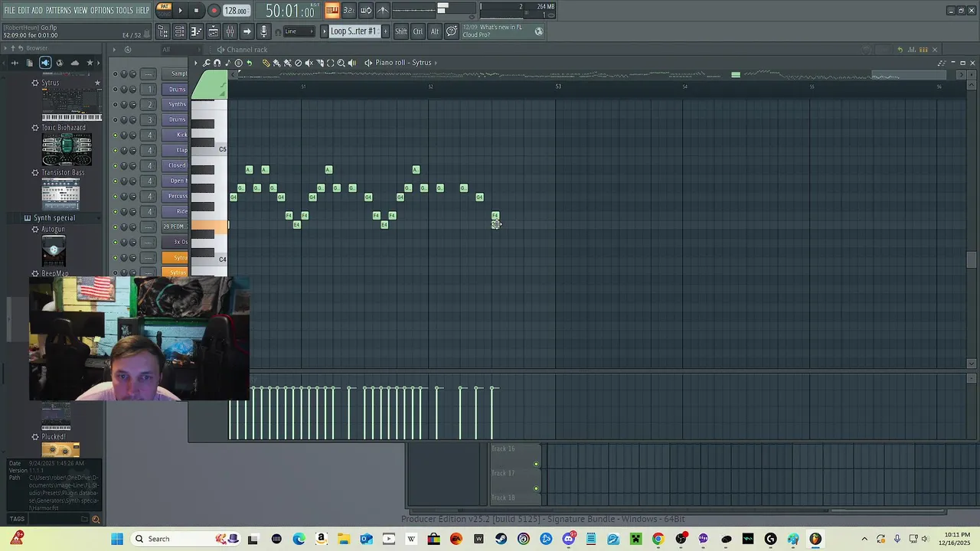
Task: Toggle the Ctrl key button
Action: coord(418,31)
